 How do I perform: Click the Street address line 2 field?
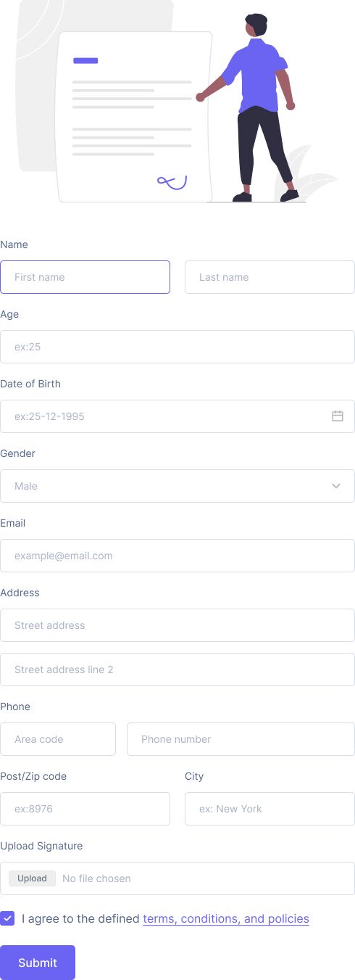177,670
